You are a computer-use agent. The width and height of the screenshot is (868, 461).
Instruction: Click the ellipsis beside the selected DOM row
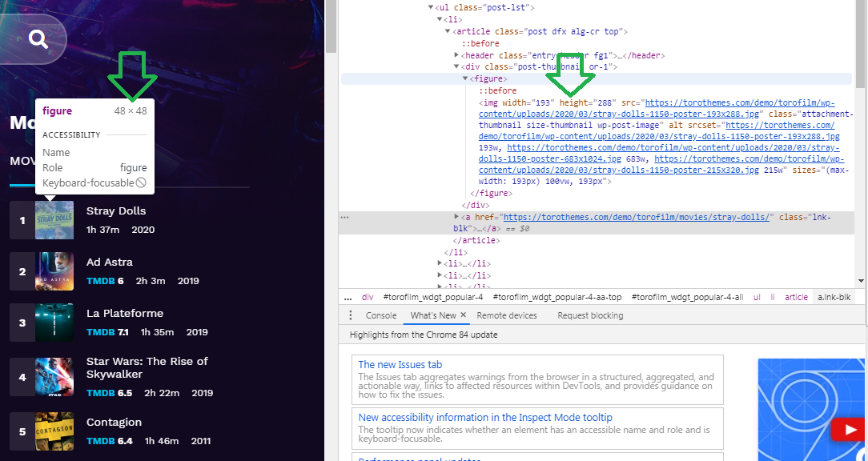(x=345, y=217)
